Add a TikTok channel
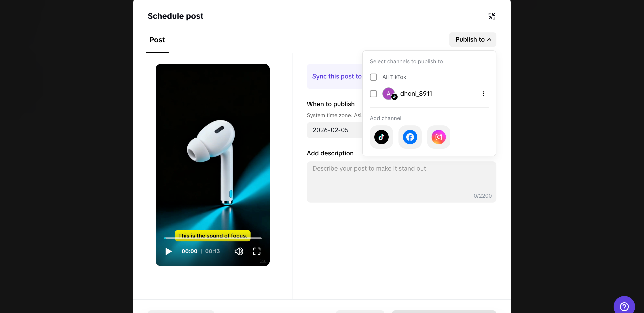 (x=381, y=137)
